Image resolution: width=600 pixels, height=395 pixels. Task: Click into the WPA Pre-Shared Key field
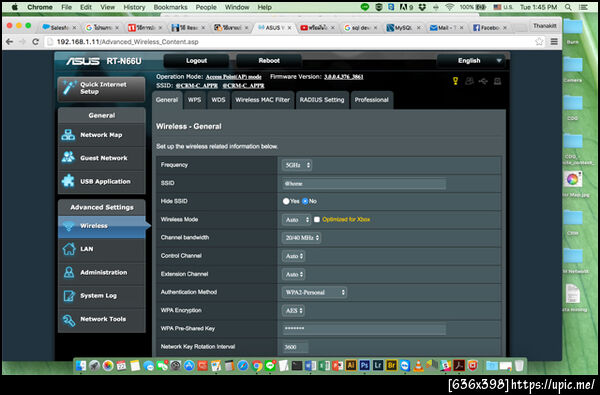[364, 328]
